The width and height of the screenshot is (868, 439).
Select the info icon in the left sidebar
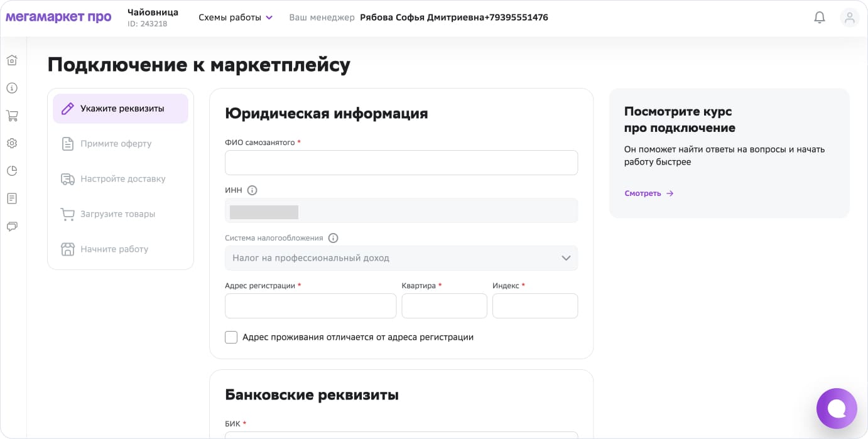[11, 88]
